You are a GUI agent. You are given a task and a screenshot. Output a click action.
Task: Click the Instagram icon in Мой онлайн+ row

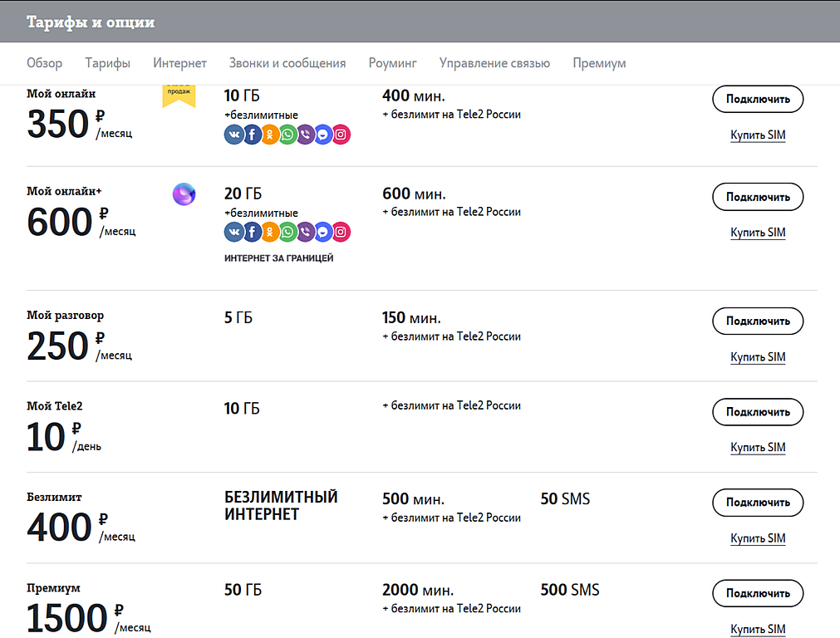[341, 232]
